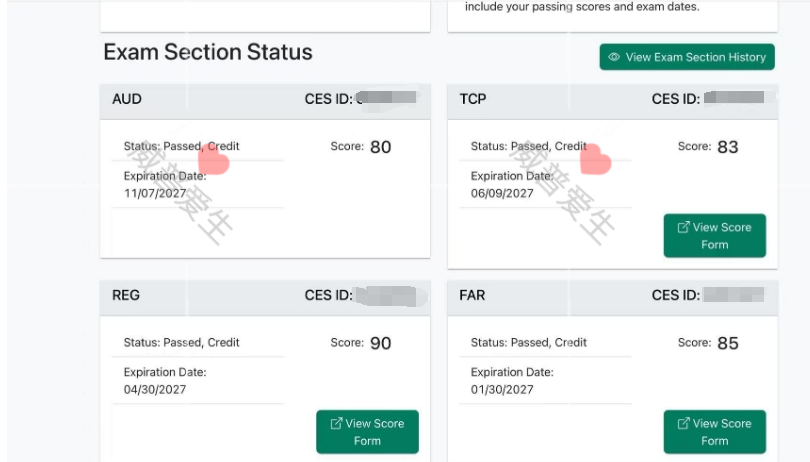
Task: Open TCP View Score Form button
Action: (x=714, y=236)
